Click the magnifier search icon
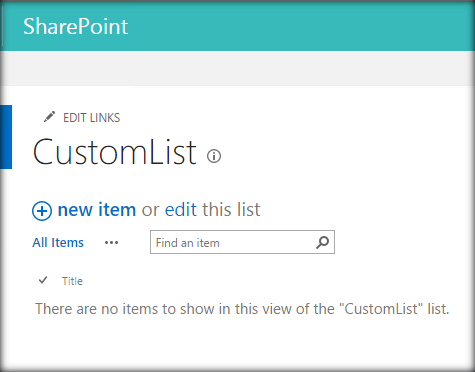This screenshot has width=475, height=372. (322, 242)
